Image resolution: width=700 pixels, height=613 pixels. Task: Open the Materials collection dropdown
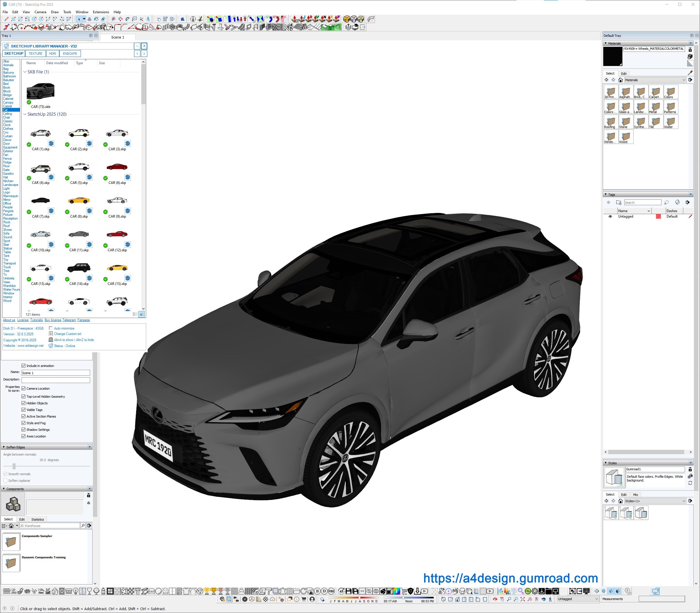coord(683,80)
